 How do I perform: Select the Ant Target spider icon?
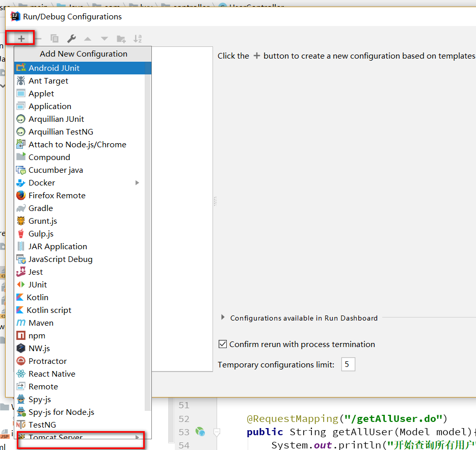click(21, 81)
